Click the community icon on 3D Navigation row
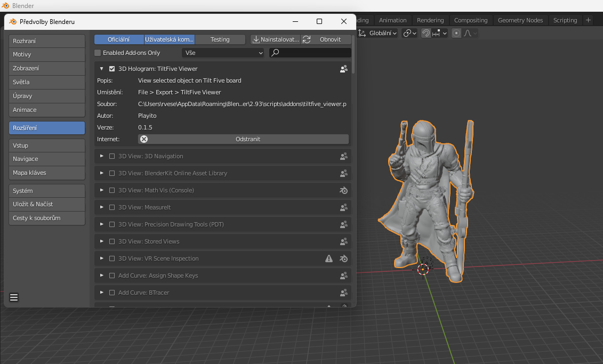The image size is (603, 364). tap(343, 157)
